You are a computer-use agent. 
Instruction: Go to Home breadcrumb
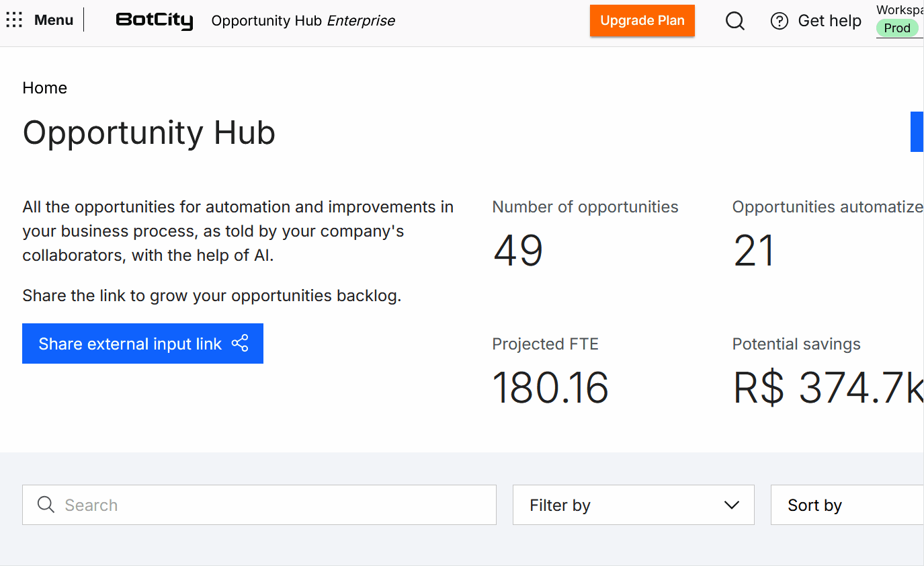click(x=45, y=88)
